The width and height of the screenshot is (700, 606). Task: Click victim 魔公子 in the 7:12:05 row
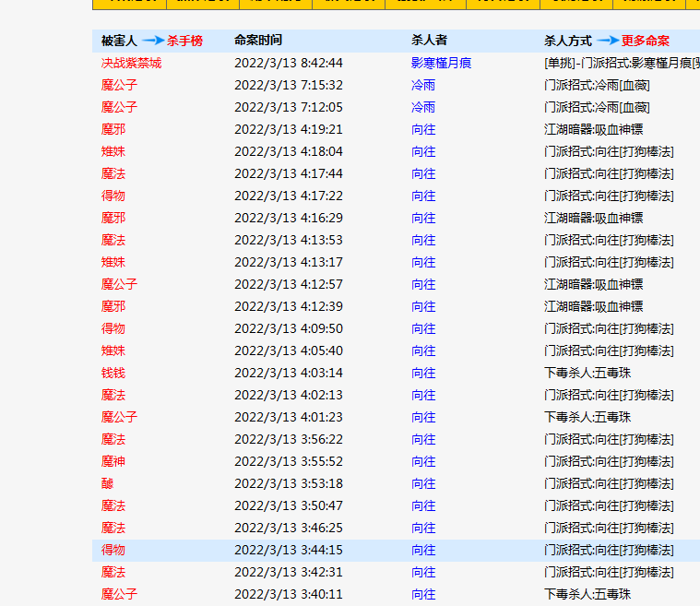pyautogui.click(x=119, y=107)
